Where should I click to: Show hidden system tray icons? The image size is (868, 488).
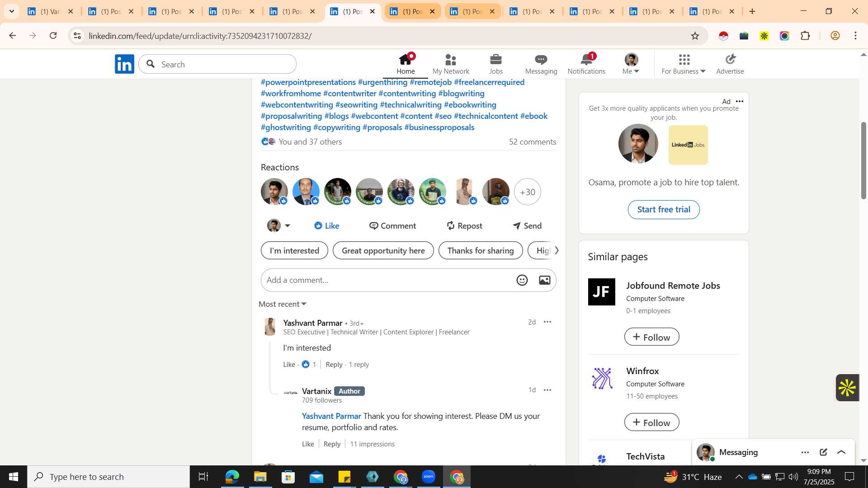tap(739, 477)
